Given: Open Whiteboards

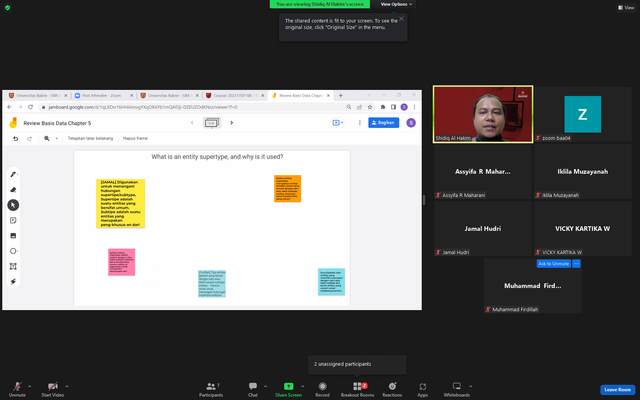Looking at the screenshot, I should click(x=457, y=389).
